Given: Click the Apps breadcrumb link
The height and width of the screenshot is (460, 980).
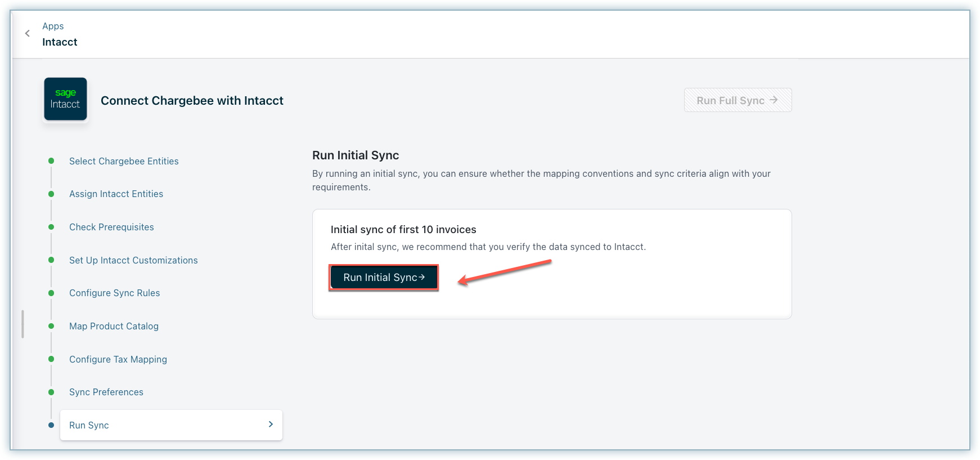Looking at the screenshot, I should click(x=53, y=26).
